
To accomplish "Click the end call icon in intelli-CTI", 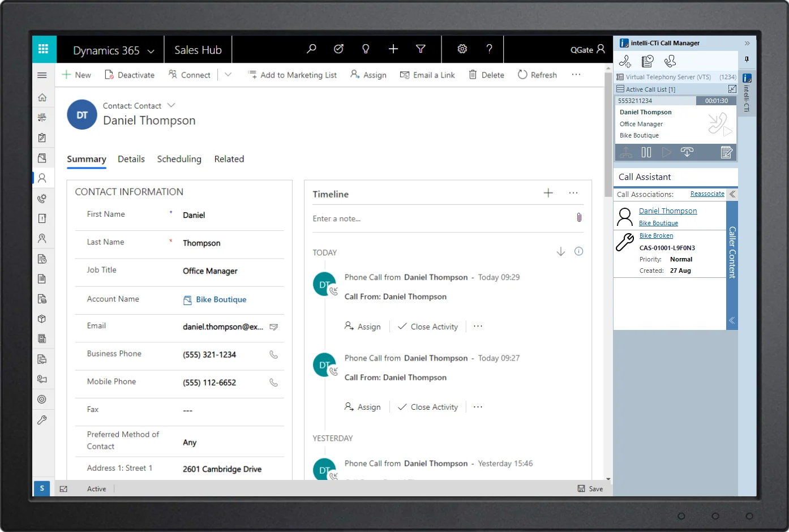I will (687, 152).
